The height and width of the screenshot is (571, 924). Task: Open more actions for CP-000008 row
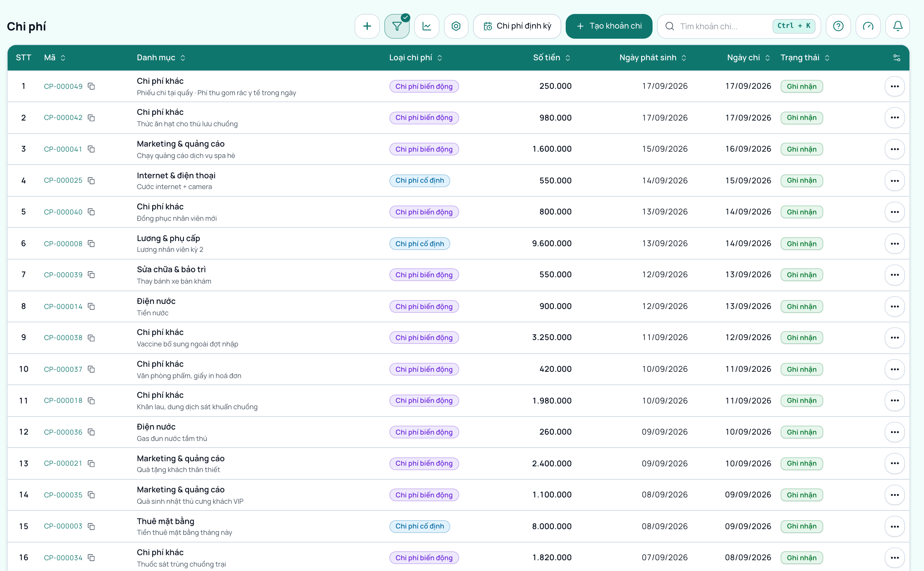[895, 244]
